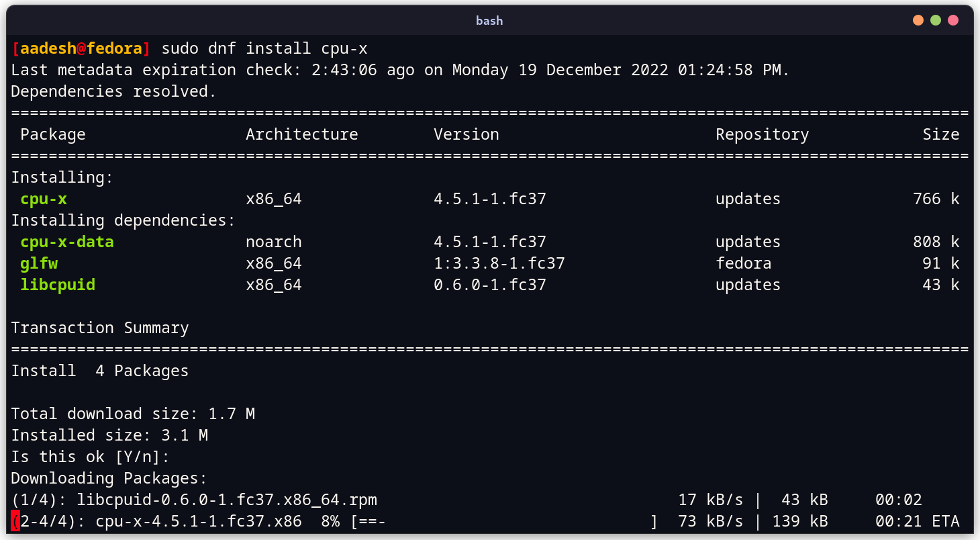This screenshot has height=540, width=980.
Task: Click the updates repository label for cpu-x
Action: [747, 198]
